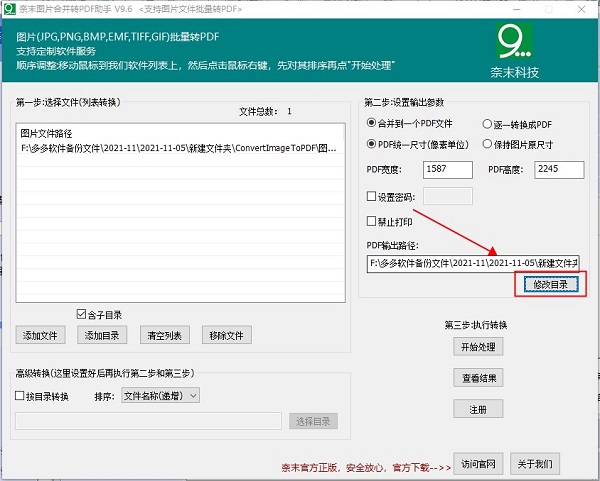The width and height of the screenshot is (600, 481).
Task: Open results with 查看结果 button
Action: (478, 378)
